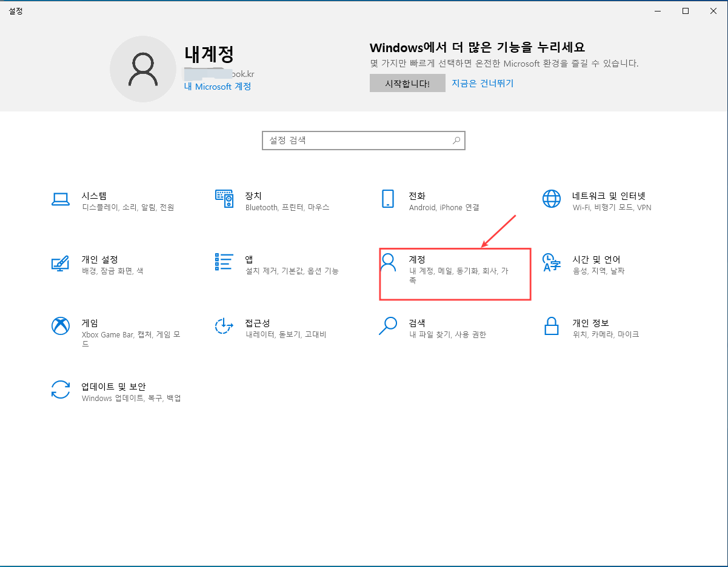The image size is (728, 567).
Task: Open the 접근성 category title
Action: pyautogui.click(x=258, y=323)
